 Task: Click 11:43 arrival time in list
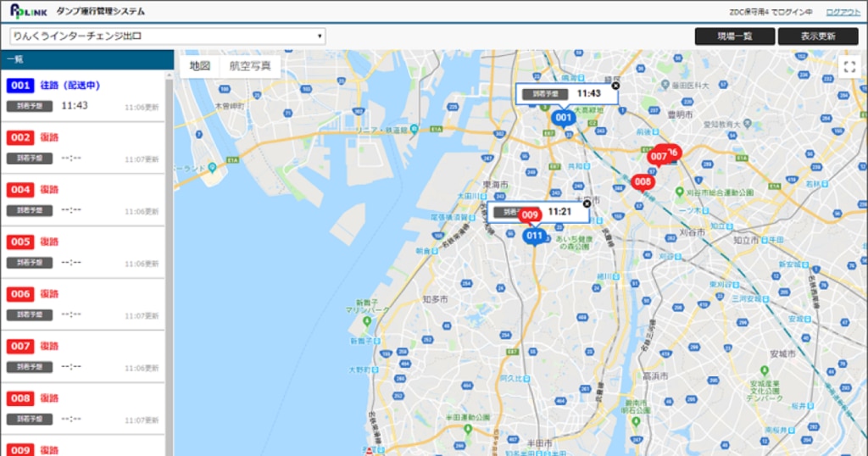(x=75, y=106)
